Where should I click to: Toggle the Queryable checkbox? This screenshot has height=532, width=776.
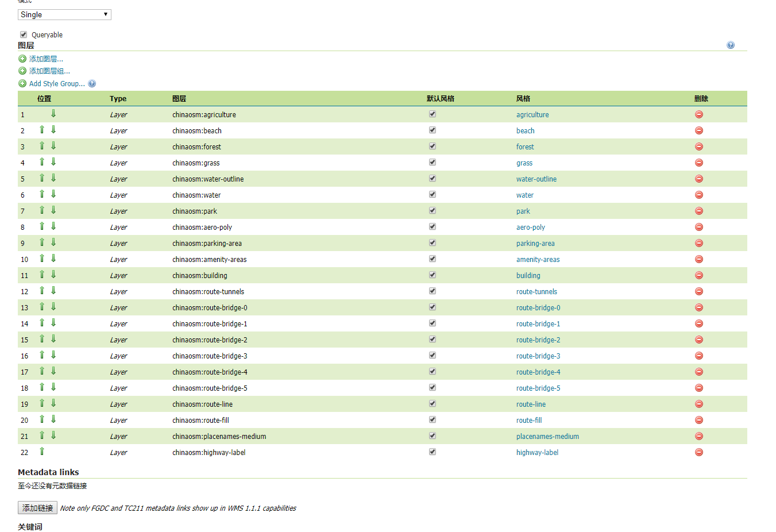[x=24, y=34]
